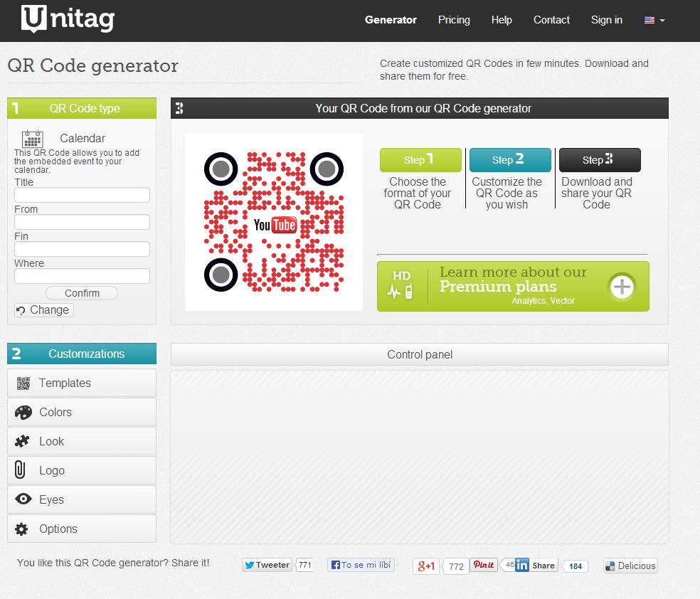Open the Generator menu item
The height and width of the screenshot is (599, 700).
[x=391, y=20]
